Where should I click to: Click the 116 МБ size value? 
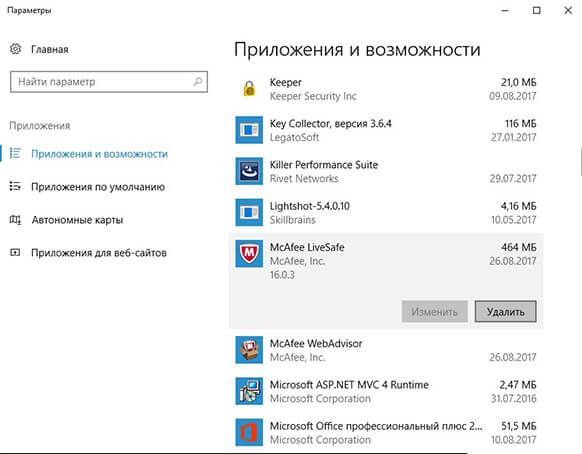[x=520, y=124]
